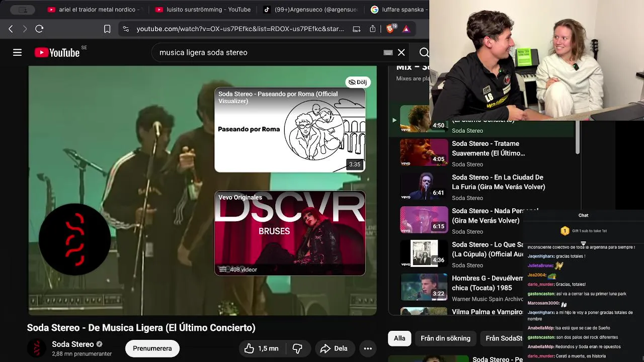The width and height of the screenshot is (644, 362).
Task: Click the address bar URL
Action: [x=240, y=29]
